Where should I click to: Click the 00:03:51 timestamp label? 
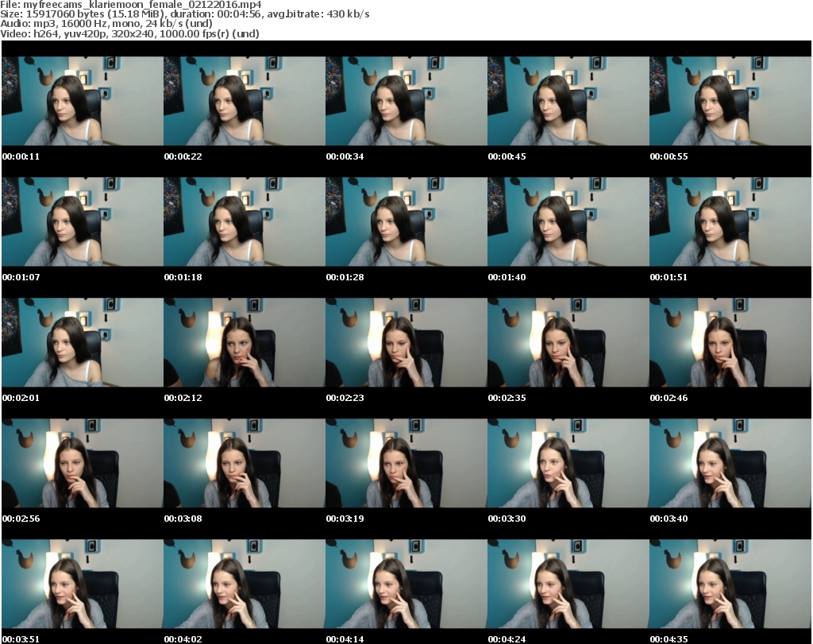click(21, 638)
